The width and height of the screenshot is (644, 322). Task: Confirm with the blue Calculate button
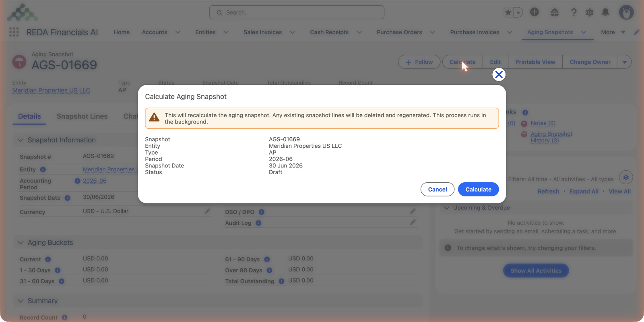tap(478, 189)
